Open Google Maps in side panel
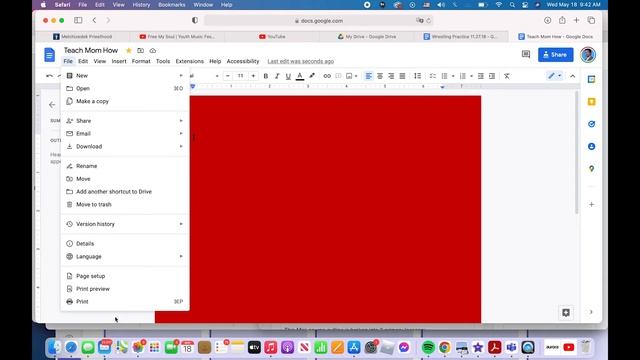This screenshot has height=360, width=640. coord(591,169)
